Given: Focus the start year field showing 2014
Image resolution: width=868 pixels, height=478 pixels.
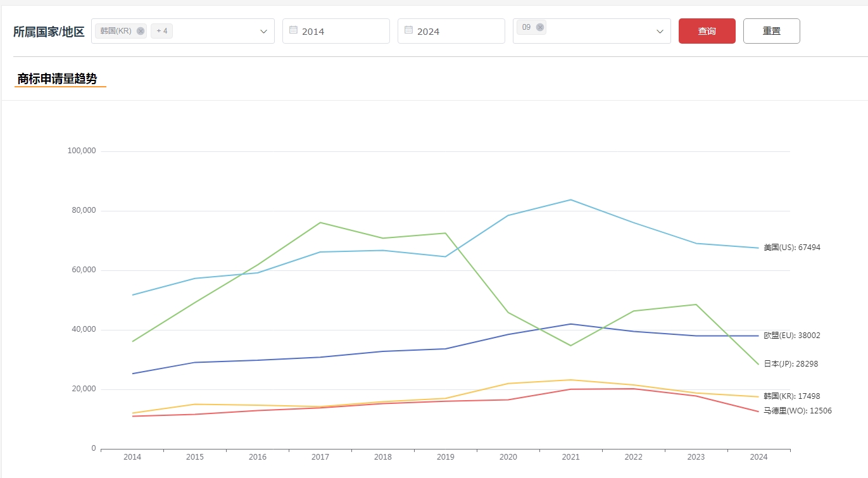Looking at the screenshot, I should click(342, 32).
